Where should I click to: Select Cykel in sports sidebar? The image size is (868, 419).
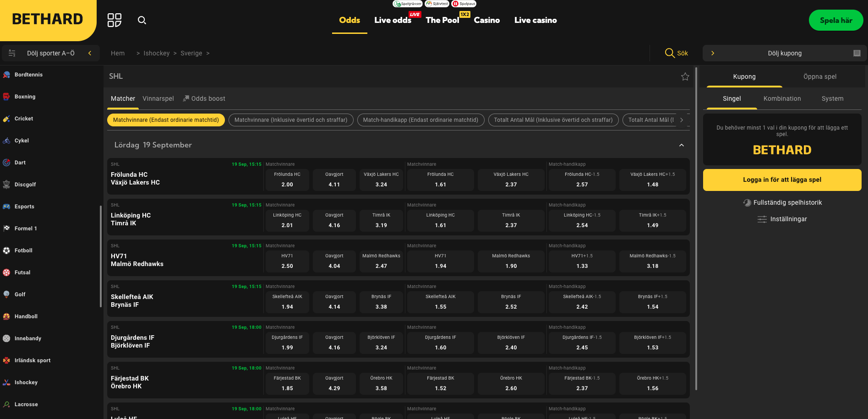(x=22, y=141)
